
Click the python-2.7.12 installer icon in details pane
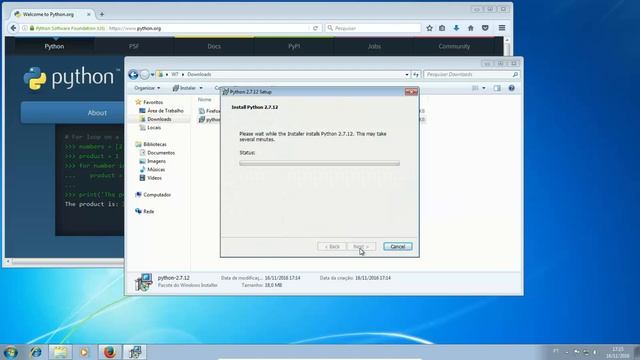click(x=144, y=282)
